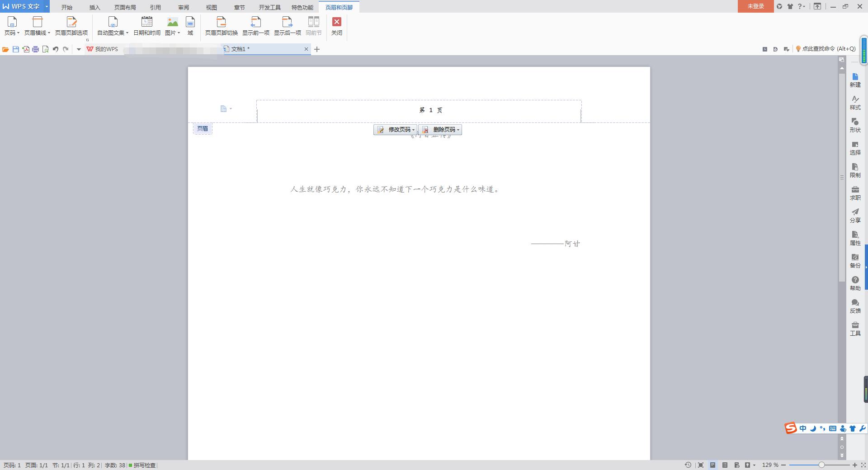
Task: Insert 日期和时间 date and time
Action: (x=147, y=26)
